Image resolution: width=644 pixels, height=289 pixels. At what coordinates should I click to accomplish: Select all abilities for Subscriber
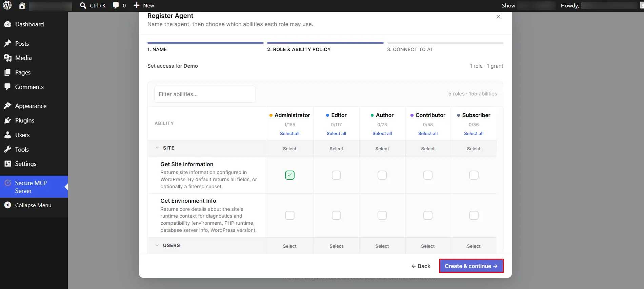point(474,133)
